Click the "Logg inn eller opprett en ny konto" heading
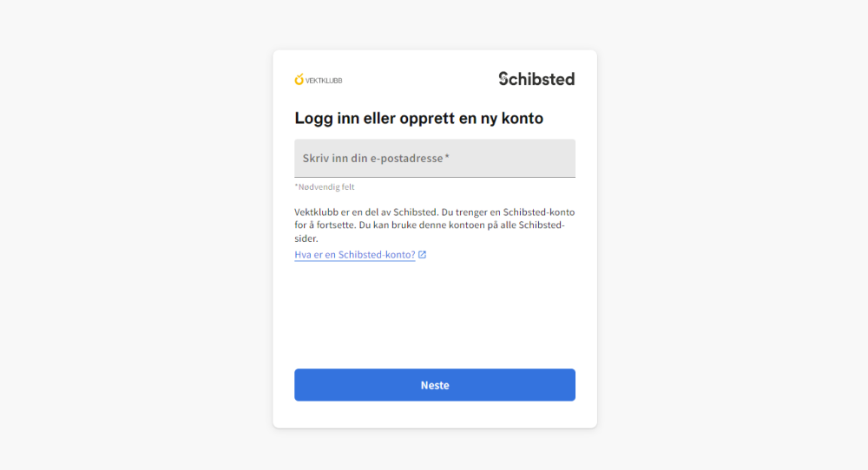This screenshot has height=470, width=868. 418,118
